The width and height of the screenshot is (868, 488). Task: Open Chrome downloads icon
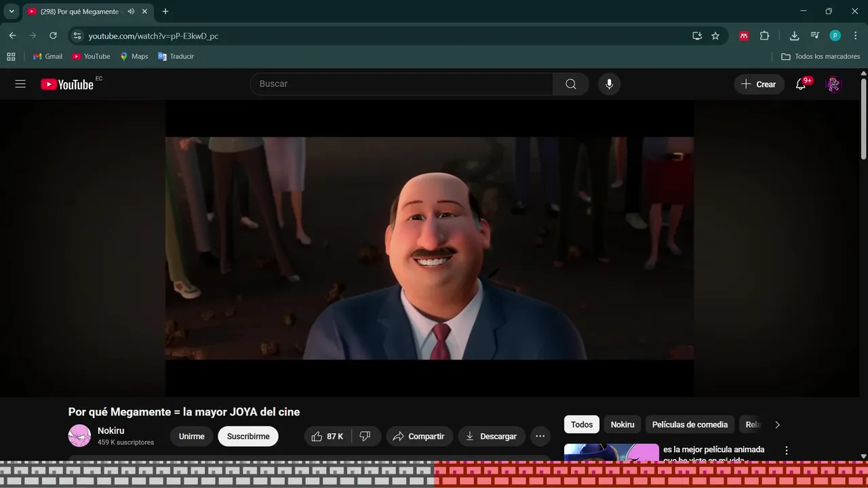794,36
